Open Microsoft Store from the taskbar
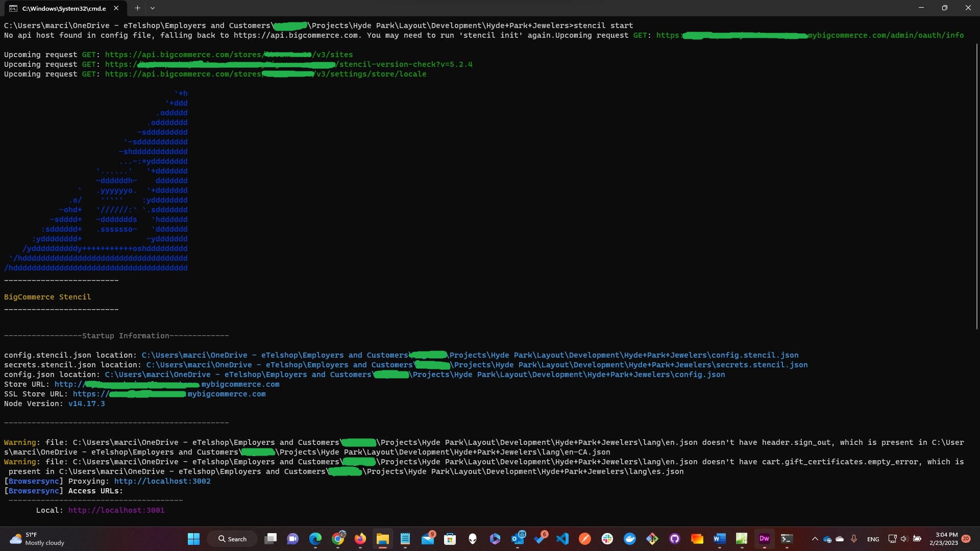Image resolution: width=980 pixels, height=551 pixels. pos(450,539)
